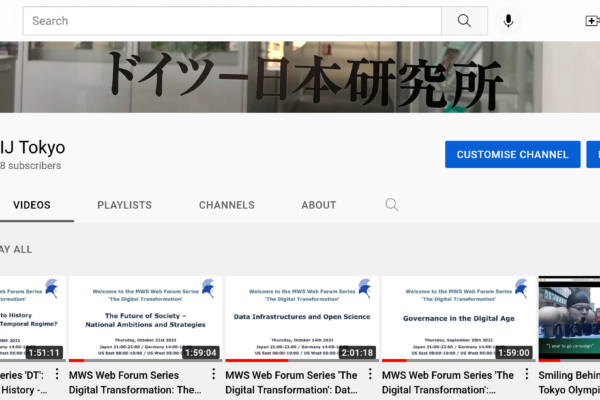The height and width of the screenshot is (400, 600).
Task: Click progress bar on Governance video
Action: [458, 361]
